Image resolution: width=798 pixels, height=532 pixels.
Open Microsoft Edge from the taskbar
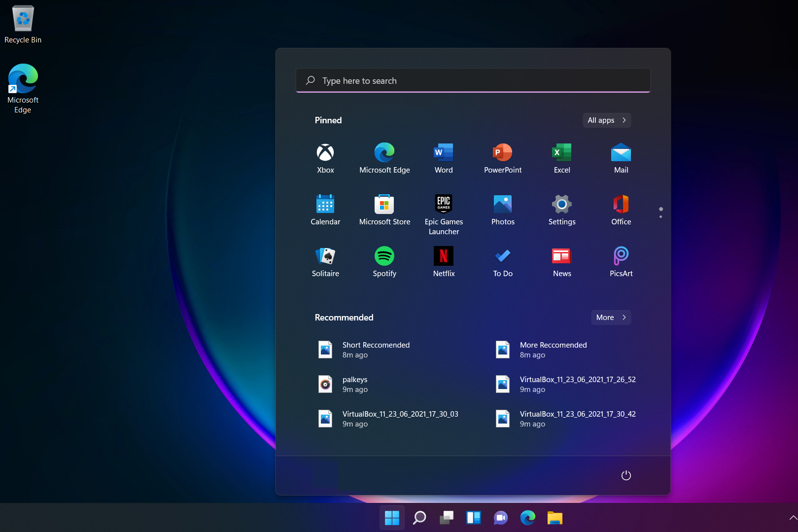528,518
